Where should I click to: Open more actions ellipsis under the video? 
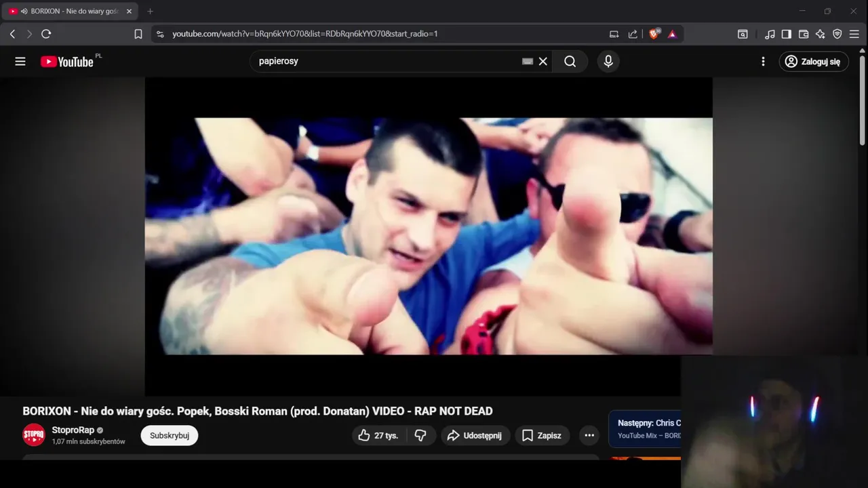point(589,435)
